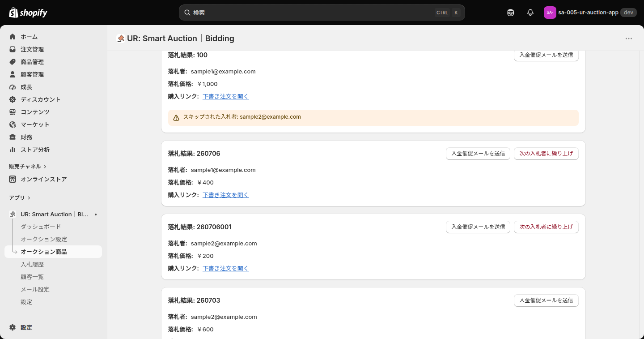Send payment reminder for 落札結果 260706001
The height and width of the screenshot is (339, 644).
coord(478,227)
